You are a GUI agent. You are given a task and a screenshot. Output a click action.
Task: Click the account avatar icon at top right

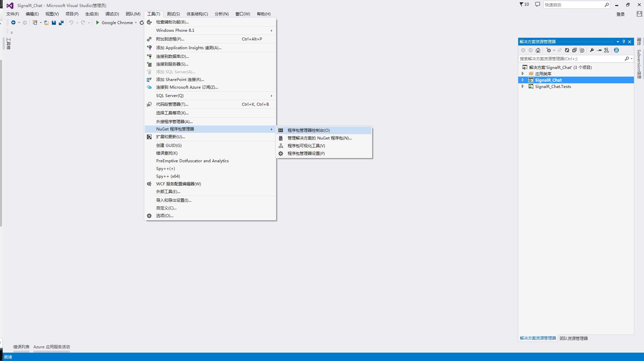(639, 14)
